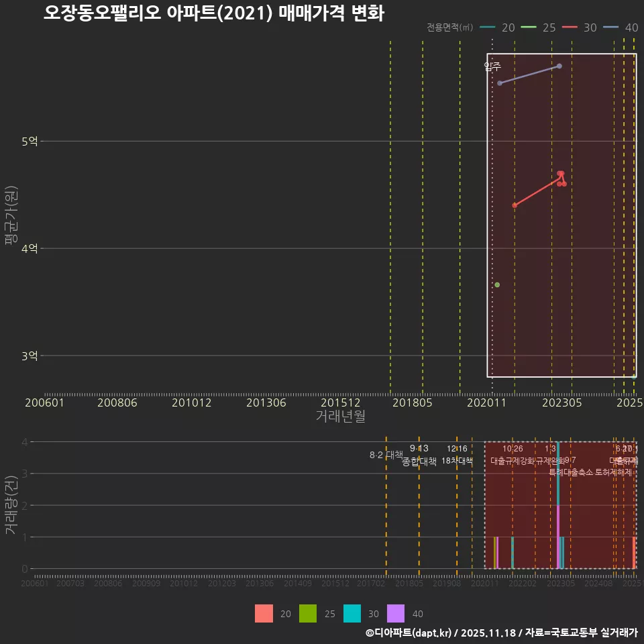This screenshot has height=644, width=644.
Task: Toggle the 40 series via its purple swatch
Action: pyautogui.click(x=395, y=614)
